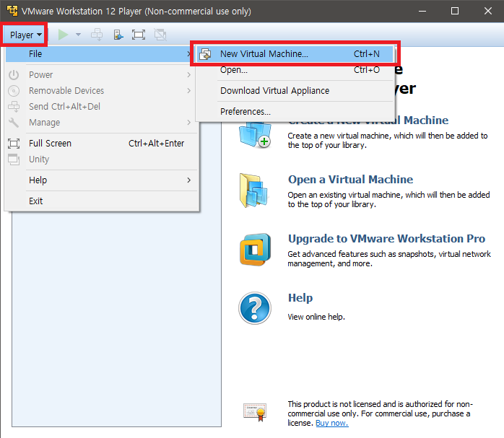Click the Removable Devices toolbar icon

[x=118, y=35]
